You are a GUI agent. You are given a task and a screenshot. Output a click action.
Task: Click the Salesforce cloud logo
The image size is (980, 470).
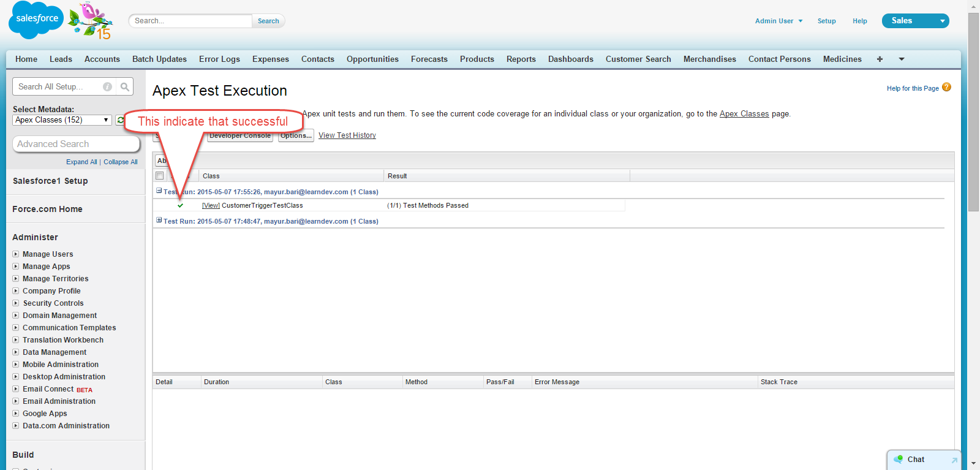click(x=36, y=20)
